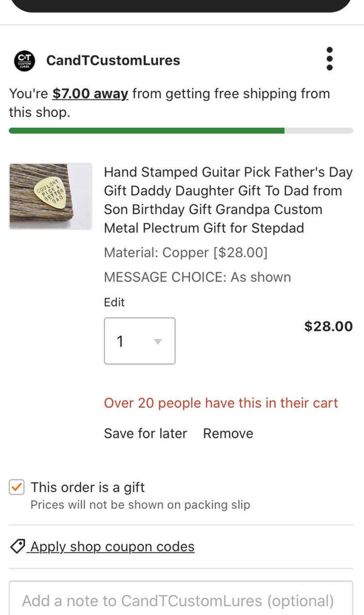Open the quantity dropdown
The image size is (364, 615).
pyautogui.click(x=139, y=341)
